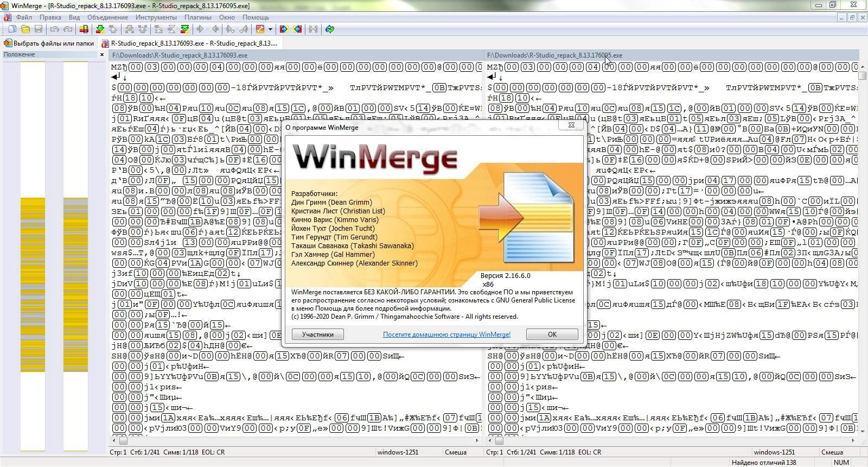The width and height of the screenshot is (868, 467).
Task: Go to next difference with green down arrow
Action: coord(100,29)
